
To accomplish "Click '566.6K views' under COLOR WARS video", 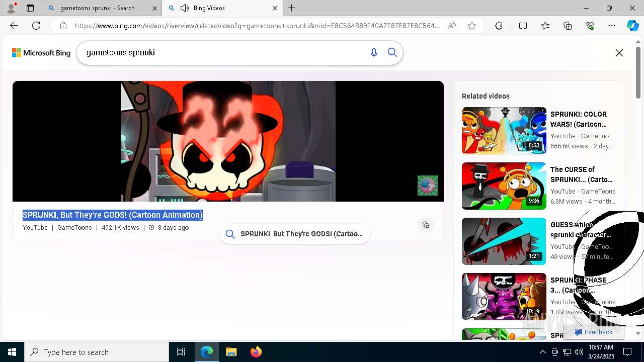I will tap(569, 146).
